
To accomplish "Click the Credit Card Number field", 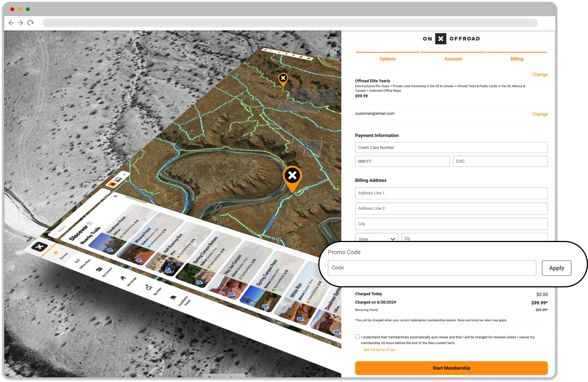I will click(451, 148).
